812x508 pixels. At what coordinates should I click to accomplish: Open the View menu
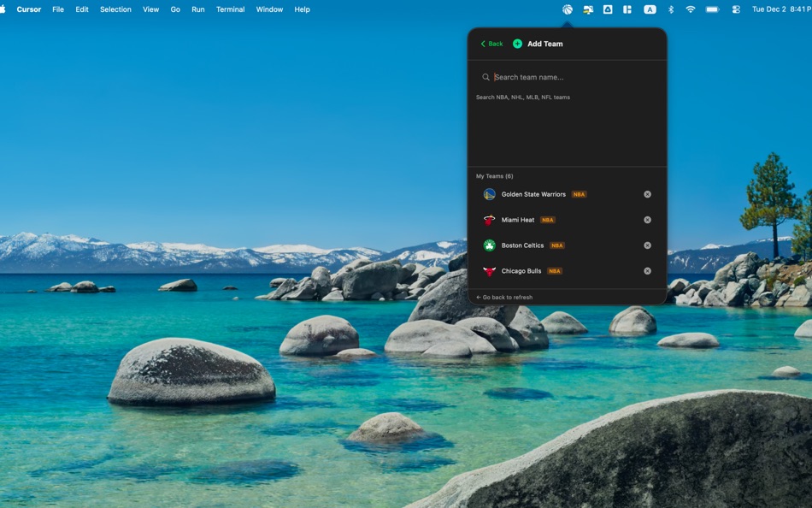pyautogui.click(x=150, y=9)
